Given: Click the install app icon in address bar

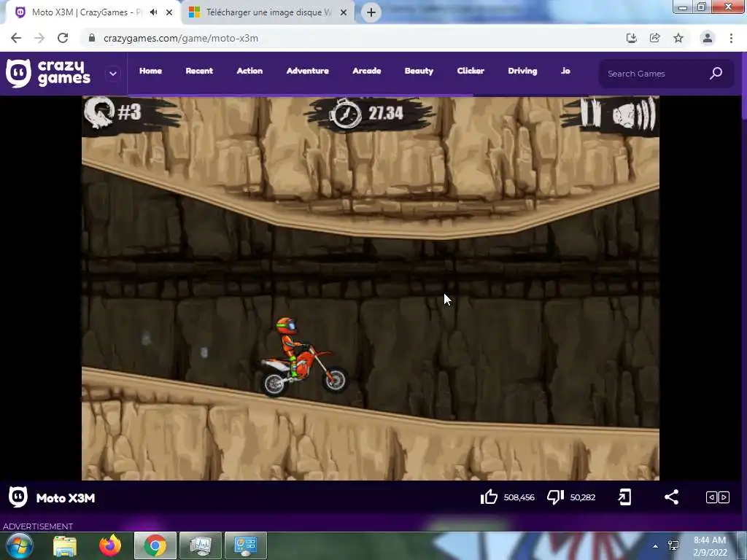Looking at the screenshot, I should point(631,38).
